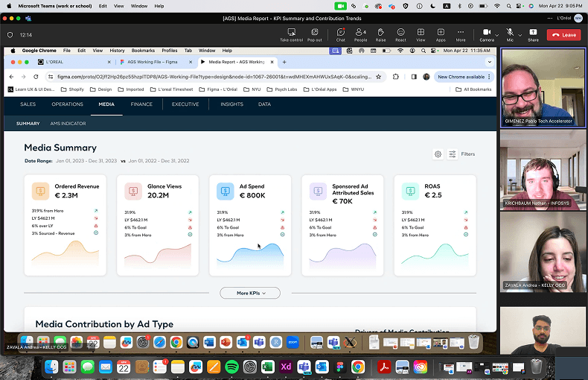
Task: Click the € 2.3M Ordered Revenue value
Action: [66, 195]
